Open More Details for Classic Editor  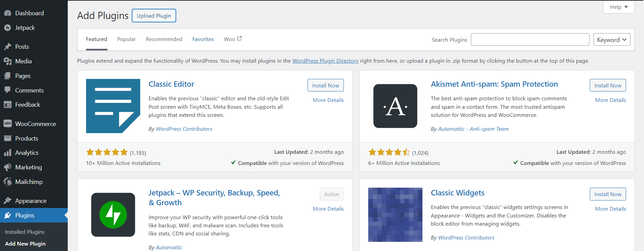click(328, 100)
